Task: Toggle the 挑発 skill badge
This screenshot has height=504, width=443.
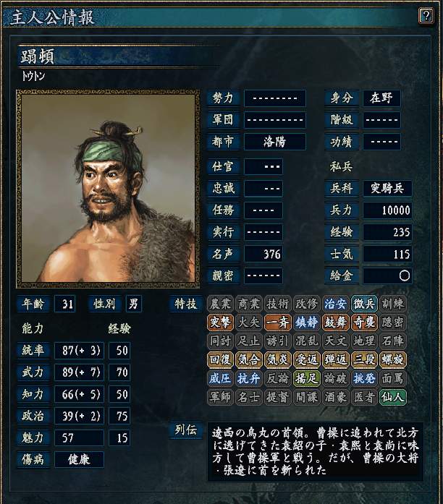Action: click(x=364, y=378)
